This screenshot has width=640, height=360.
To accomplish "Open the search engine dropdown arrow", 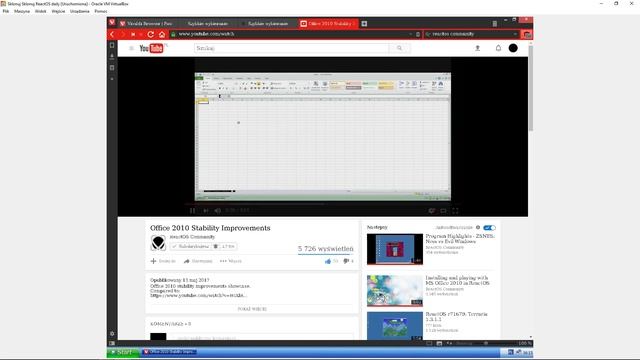I will (515, 34).
